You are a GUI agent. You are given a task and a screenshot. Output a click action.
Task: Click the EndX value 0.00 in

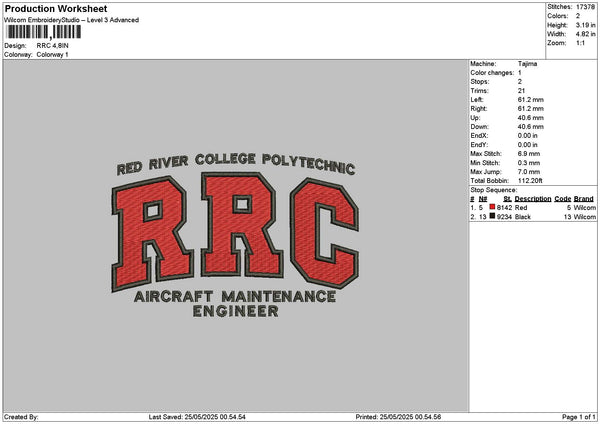(x=528, y=136)
